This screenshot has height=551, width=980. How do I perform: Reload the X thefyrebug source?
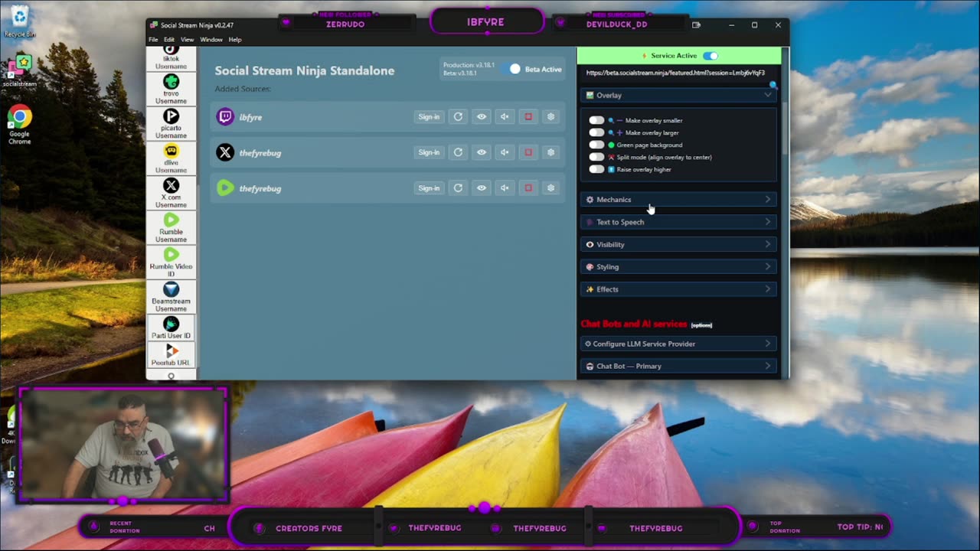click(x=458, y=152)
